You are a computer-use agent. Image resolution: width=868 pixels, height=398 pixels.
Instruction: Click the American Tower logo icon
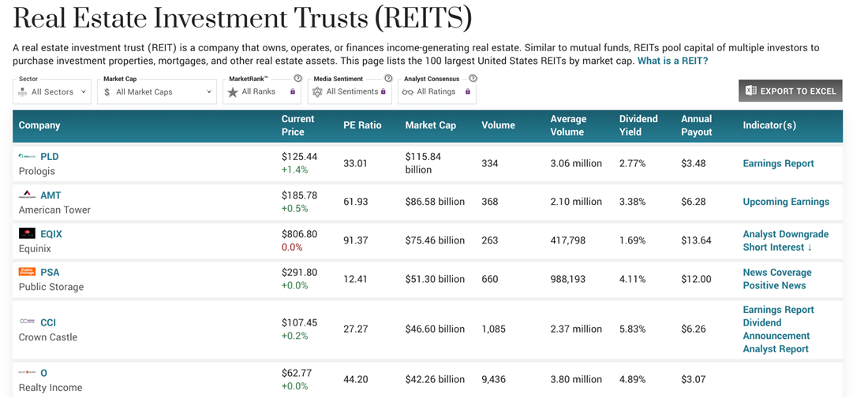27,195
